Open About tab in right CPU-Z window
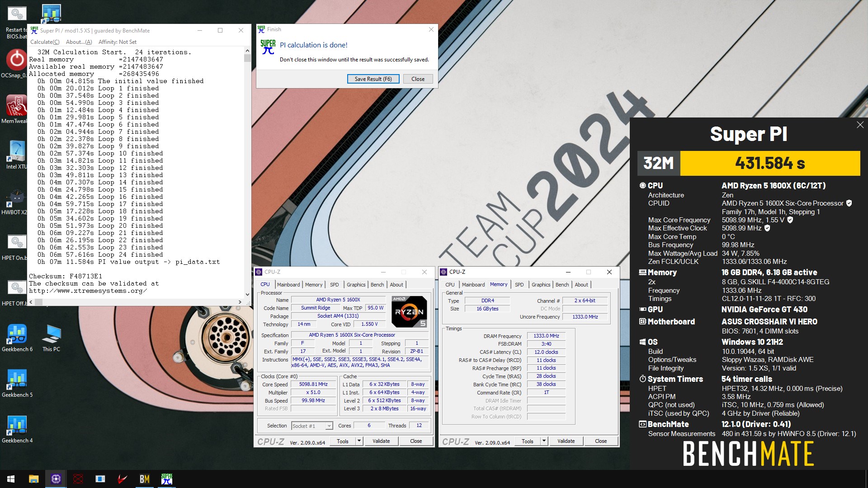 tap(581, 285)
